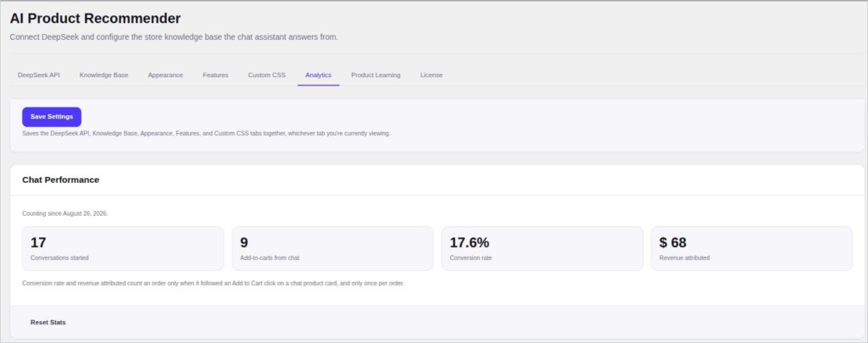Click the 'Revenue attributed' label
The width and height of the screenshot is (868, 343).
(x=684, y=257)
